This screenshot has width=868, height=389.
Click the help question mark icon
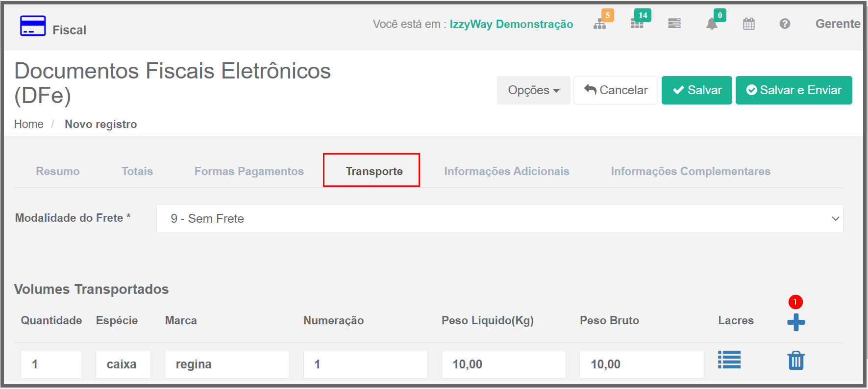point(785,24)
